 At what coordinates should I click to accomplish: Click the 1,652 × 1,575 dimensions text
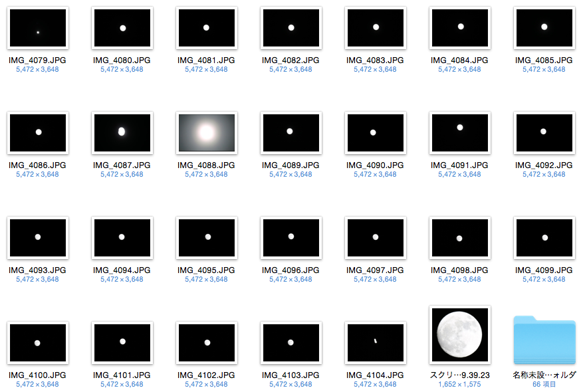tap(460, 385)
